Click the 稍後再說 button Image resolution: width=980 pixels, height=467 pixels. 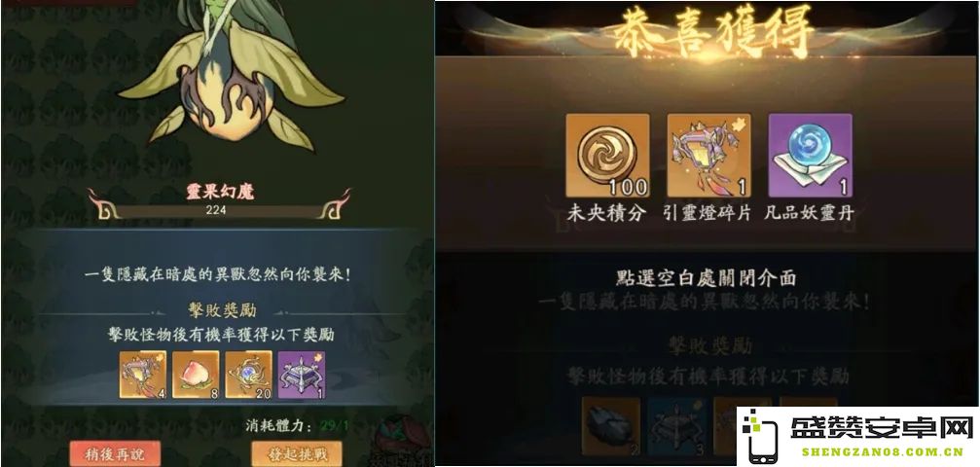click(115, 454)
